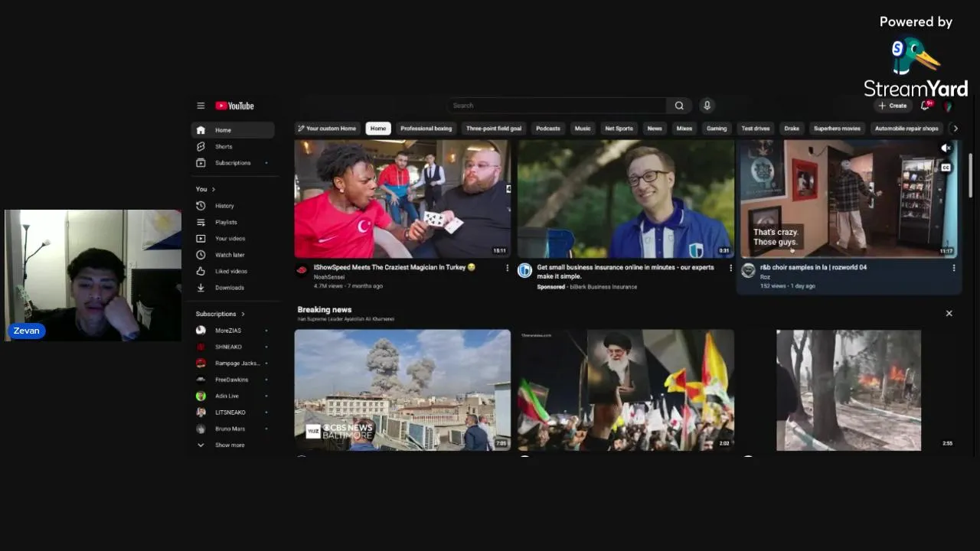Click the search magnifier button
The image size is (980, 551).
click(679, 106)
